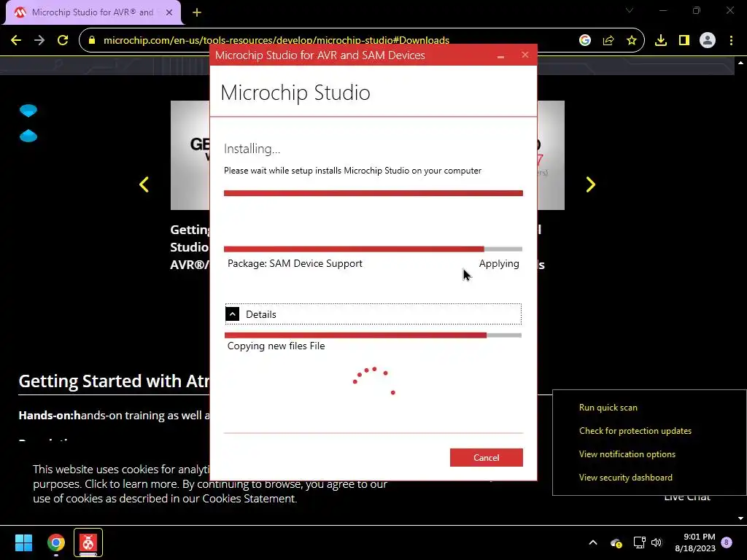The width and height of the screenshot is (747, 560).
Task: Open a new browser tab
Action: 197,12
